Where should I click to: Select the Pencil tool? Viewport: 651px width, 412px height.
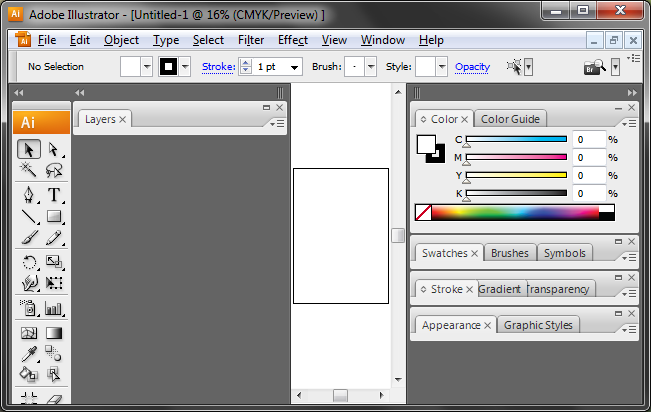coord(54,238)
